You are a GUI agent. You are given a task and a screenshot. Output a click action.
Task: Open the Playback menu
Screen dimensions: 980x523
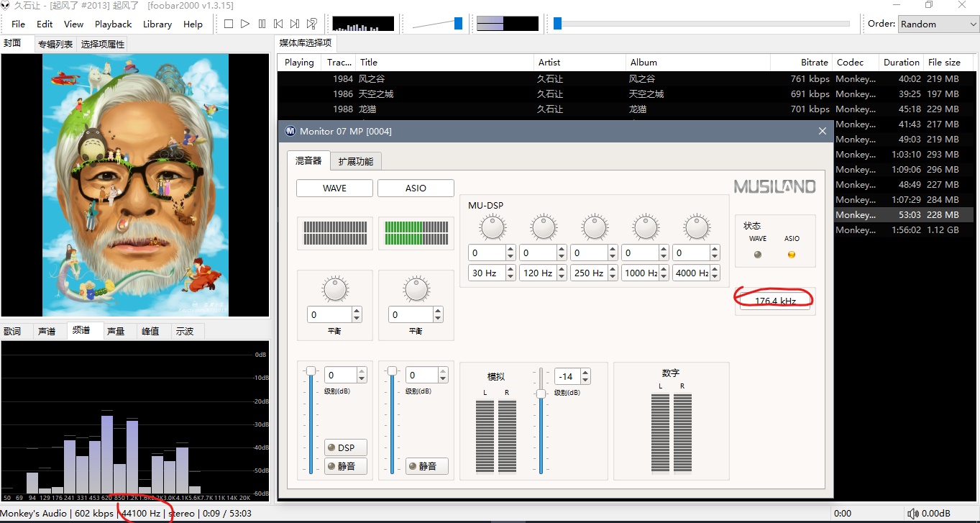pos(113,24)
